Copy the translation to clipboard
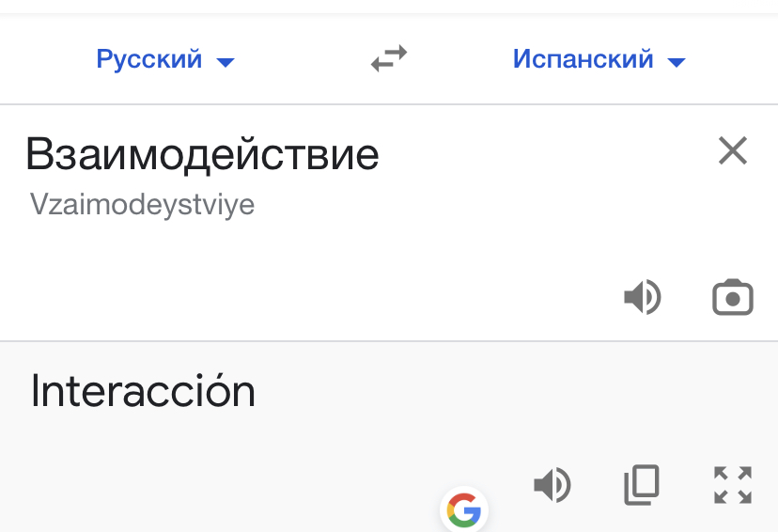This screenshot has width=778, height=532. coord(642,485)
